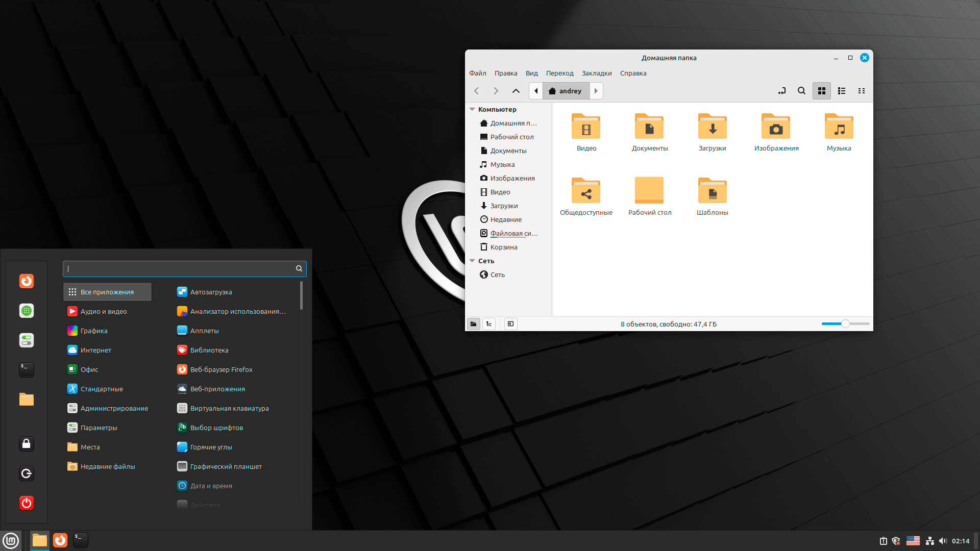
Task: Show places in the sidebar status bar
Action: [x=473, y=323]
